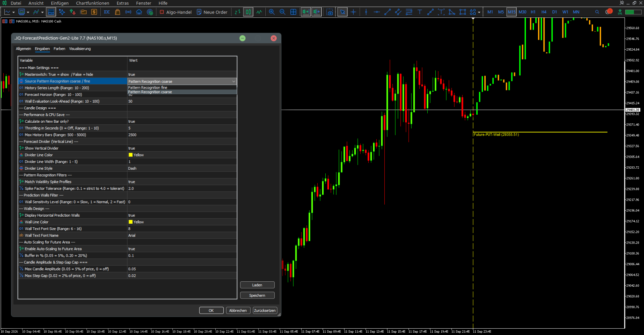Take a chart screenshot with camera icon
The width and height of the screenshot is (644, 335).
pos(330,12)
